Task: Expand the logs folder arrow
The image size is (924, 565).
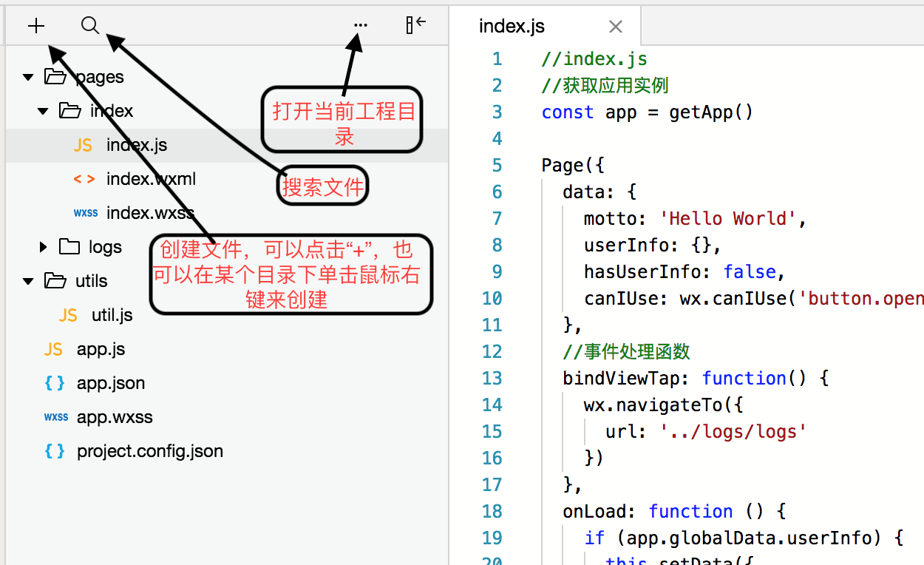Action: [x=44, y=247]
